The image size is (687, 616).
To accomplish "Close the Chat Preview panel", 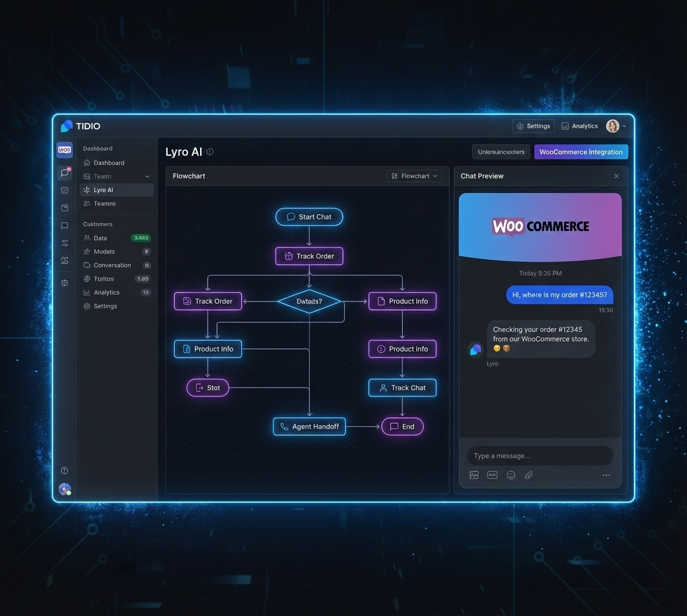I will (x=616, y=176).
